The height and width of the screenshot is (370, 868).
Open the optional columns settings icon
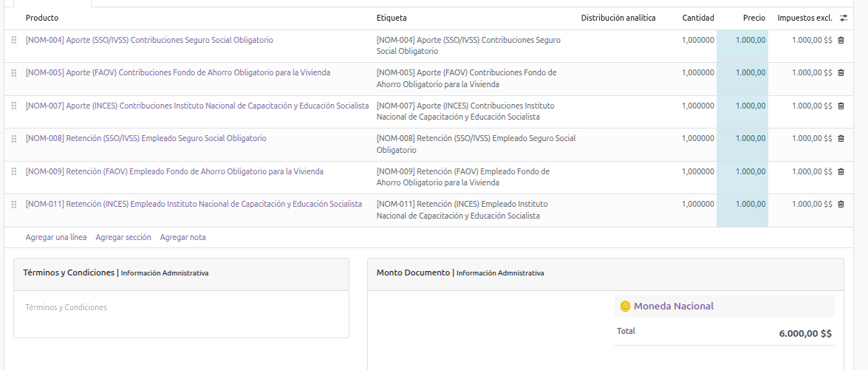pyautogui.click(x=844, y=18)
